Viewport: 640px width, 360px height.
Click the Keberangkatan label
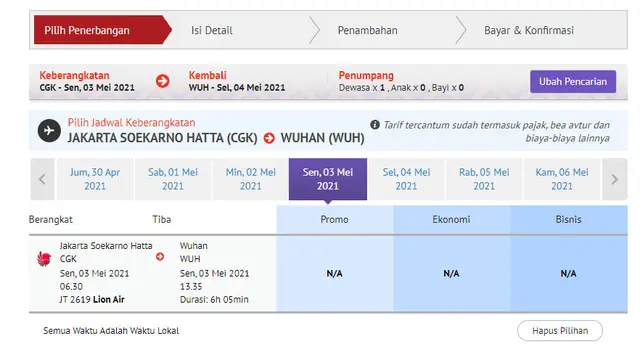pos(74,76)
